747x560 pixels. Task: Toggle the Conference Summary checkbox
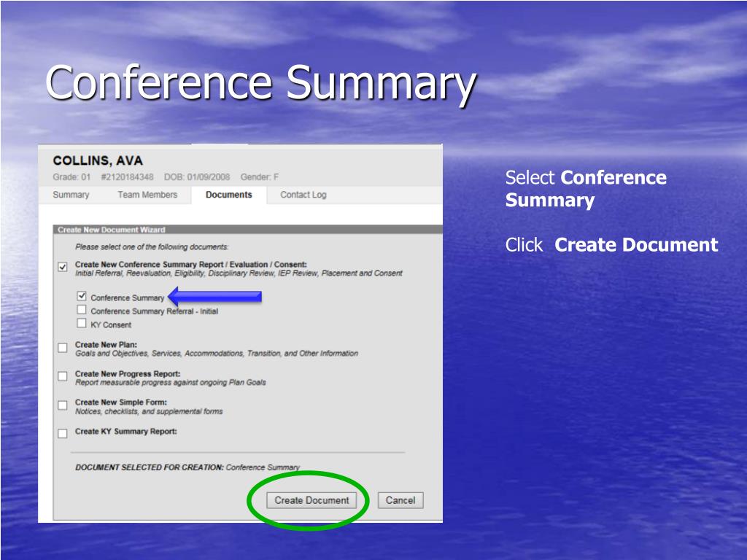pos(82,296)
